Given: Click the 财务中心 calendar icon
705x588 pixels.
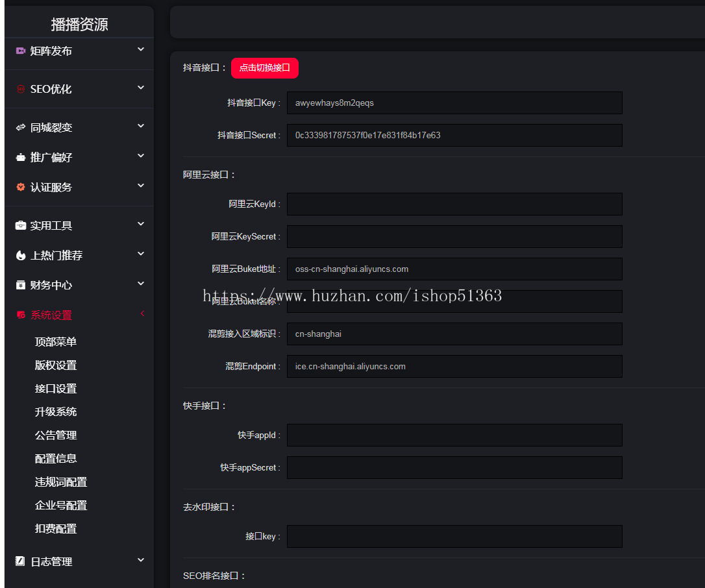Looking at the screenshot, I should tap(21, 285).
